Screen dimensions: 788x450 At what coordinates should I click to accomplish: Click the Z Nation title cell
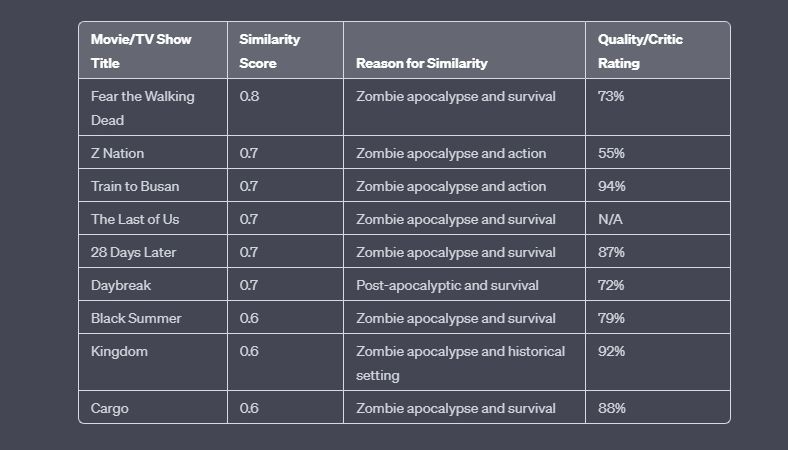[118, 153]
